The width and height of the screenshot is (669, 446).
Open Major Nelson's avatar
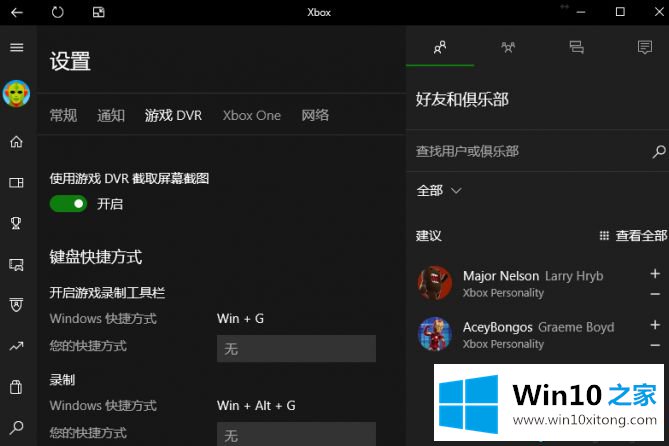point(435,283)
